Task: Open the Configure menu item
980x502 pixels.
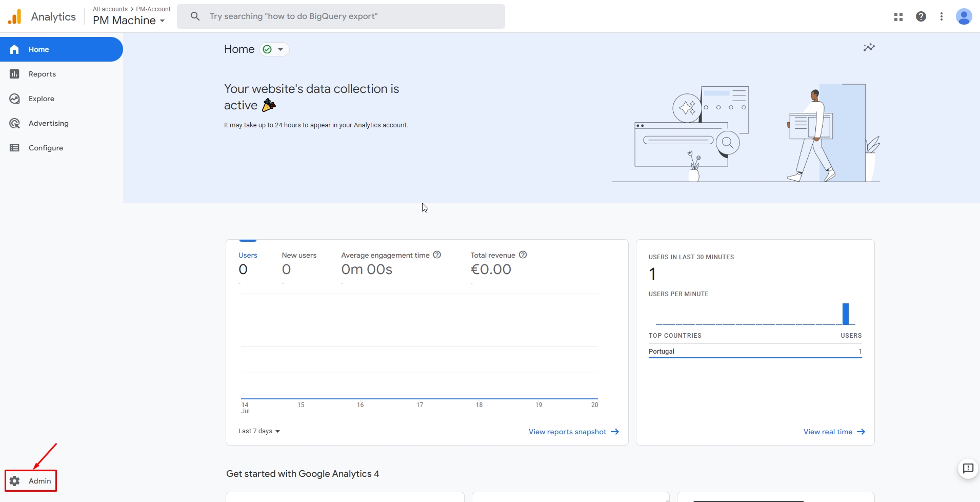Action: tap(62, 148)
